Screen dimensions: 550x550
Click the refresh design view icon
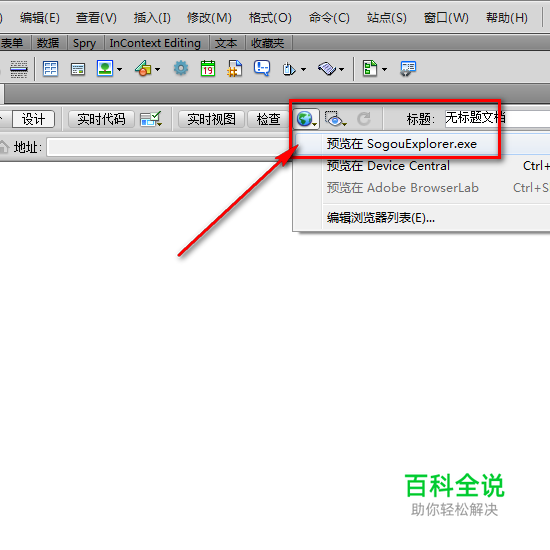click(364, 119)
